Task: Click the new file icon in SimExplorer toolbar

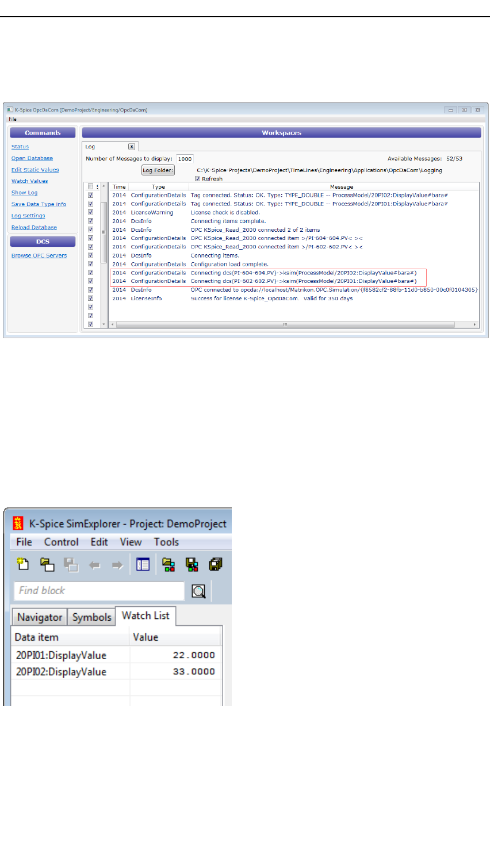Action: 23,564
